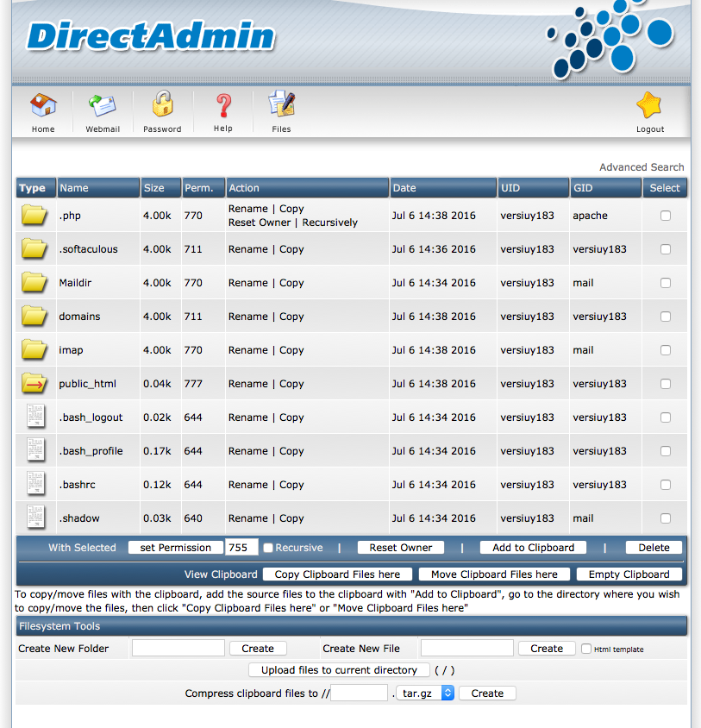
Task: Open the domains folder icon
Action: pyautogui.click(x=34, y=317)
